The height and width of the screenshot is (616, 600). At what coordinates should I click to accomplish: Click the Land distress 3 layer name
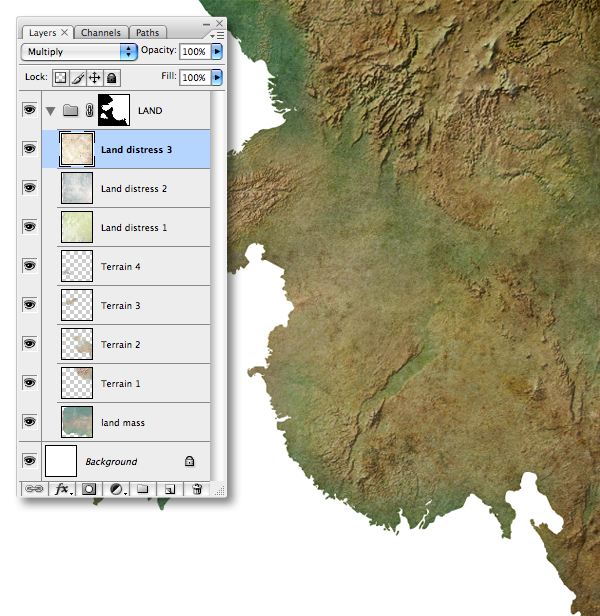[x=136, y=150]
